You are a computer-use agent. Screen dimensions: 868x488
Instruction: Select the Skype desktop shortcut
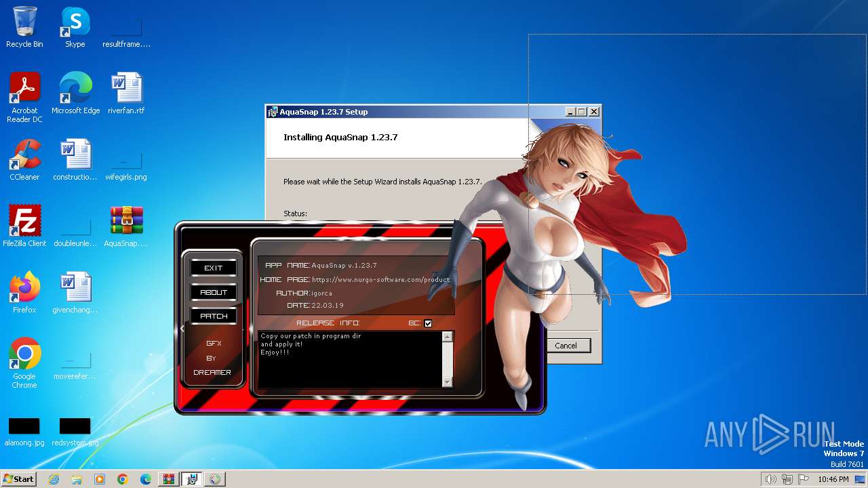[75, 27]
